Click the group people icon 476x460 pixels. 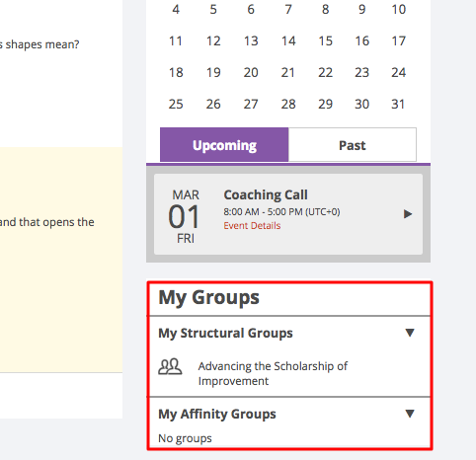(170, 366)
